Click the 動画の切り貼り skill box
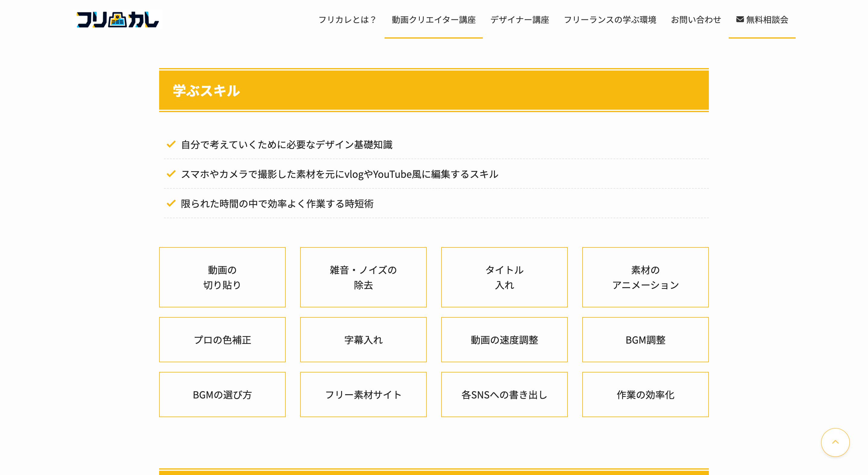The width and height of the screenshot is (868, 475). 222,277
